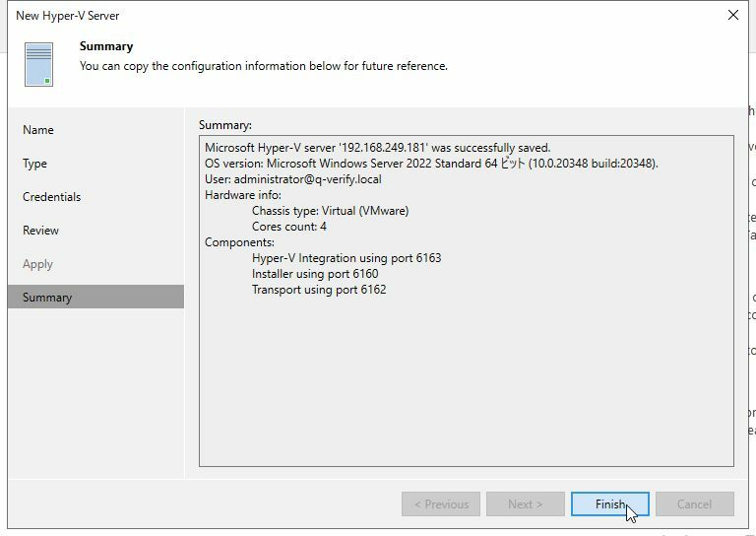Viewport: 756px width, 536px height.
Task: Click the Cores count line
Action: (289, 227)
